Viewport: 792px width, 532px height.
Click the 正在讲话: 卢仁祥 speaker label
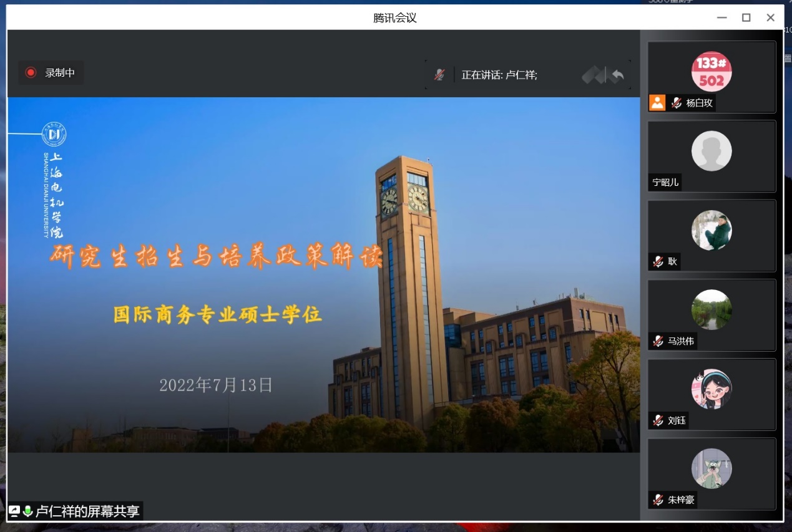pyautogui.click(x=499, y=75)
